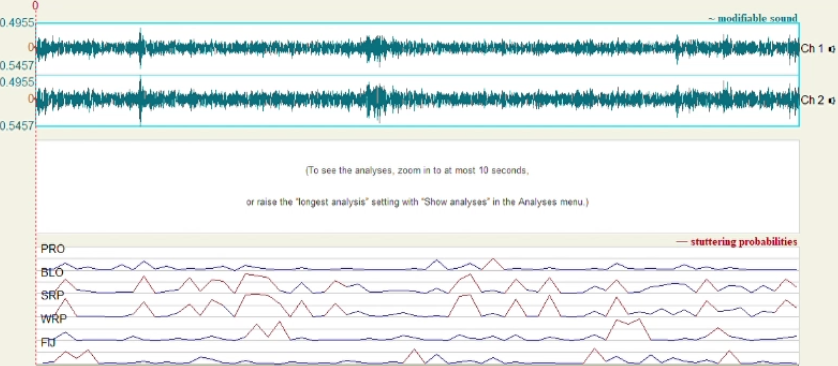Select the FIJ tier label
Image resolution: width=838 pixels, height=366 pixels.
tap(48, 342)
